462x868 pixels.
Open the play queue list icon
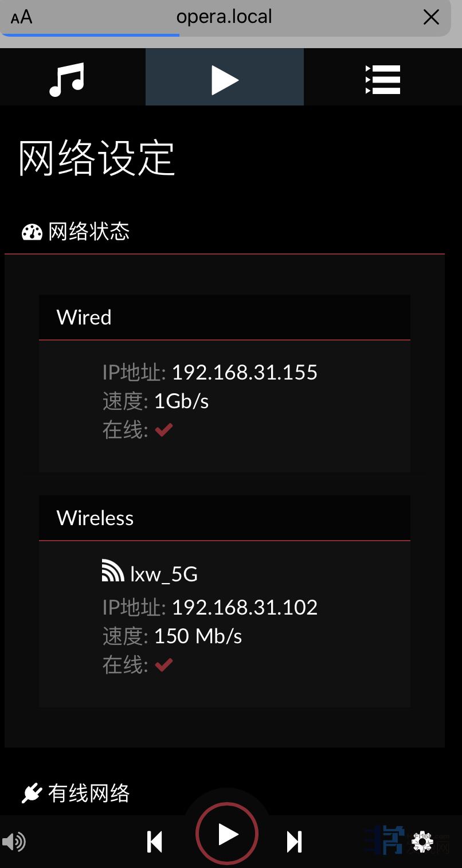(382, 79)
